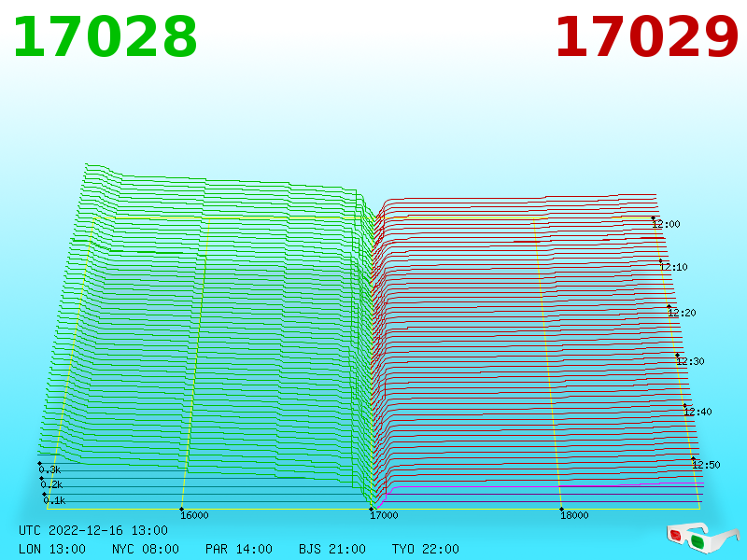This screenshot has height=560, width=747.
Task: Click the BJS 21:00 clock text
Action: click(x=332, y=549)
